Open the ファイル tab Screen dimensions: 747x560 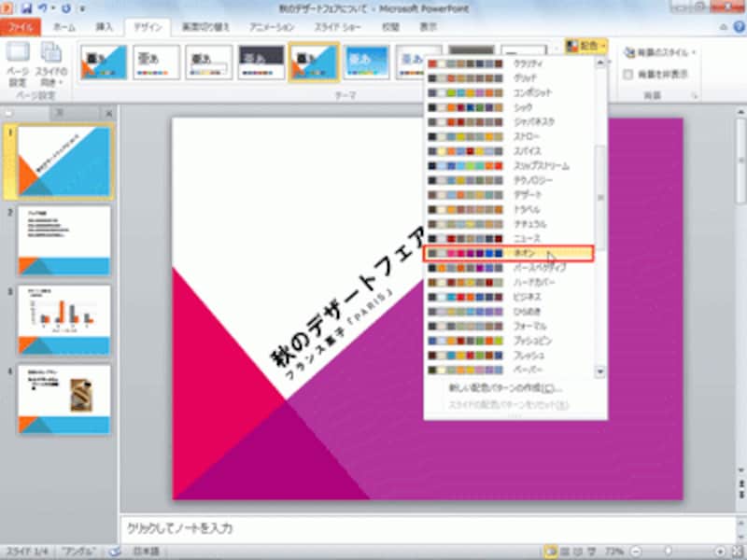click(21, 27)
